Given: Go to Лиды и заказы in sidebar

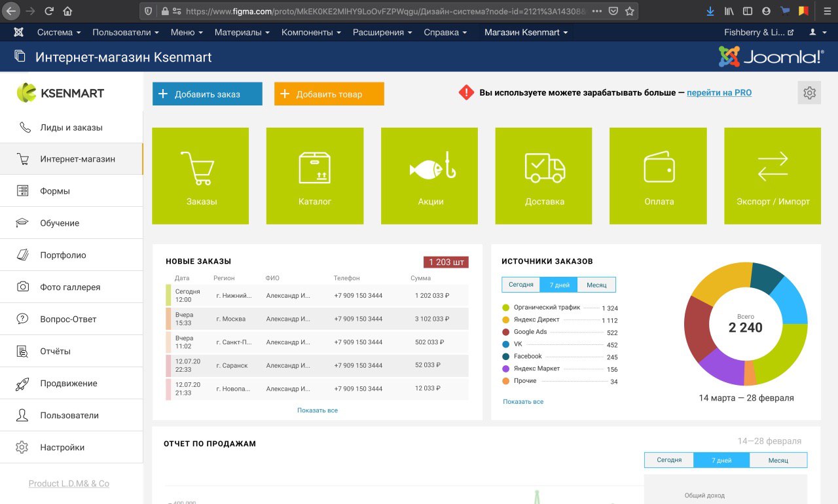Looking at the screenshot, I should pyautogui.click(x=71, y=128).
